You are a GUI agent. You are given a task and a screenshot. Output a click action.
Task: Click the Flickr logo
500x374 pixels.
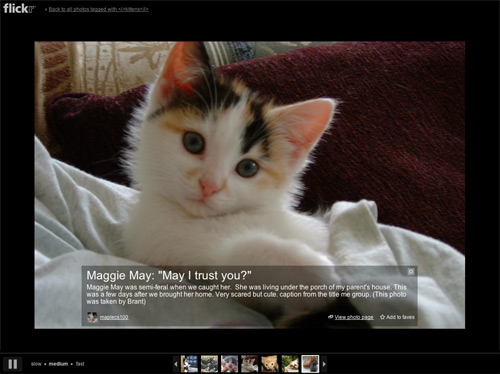tap(19, 9)
